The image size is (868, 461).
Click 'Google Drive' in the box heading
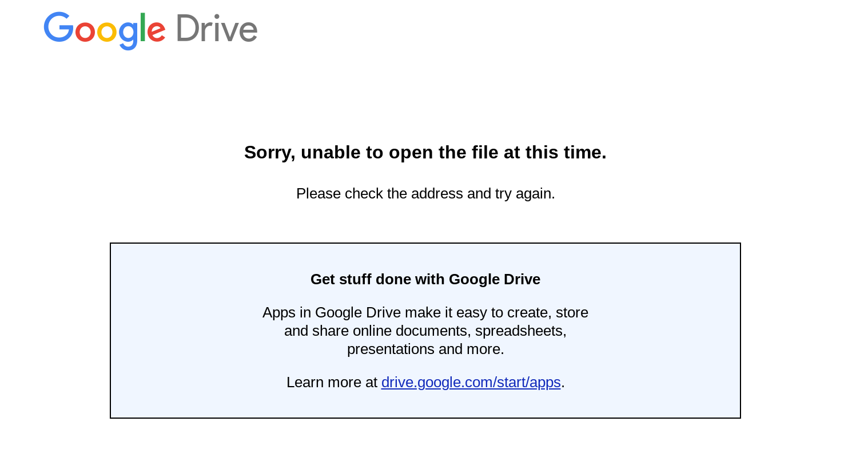[494, 279]
